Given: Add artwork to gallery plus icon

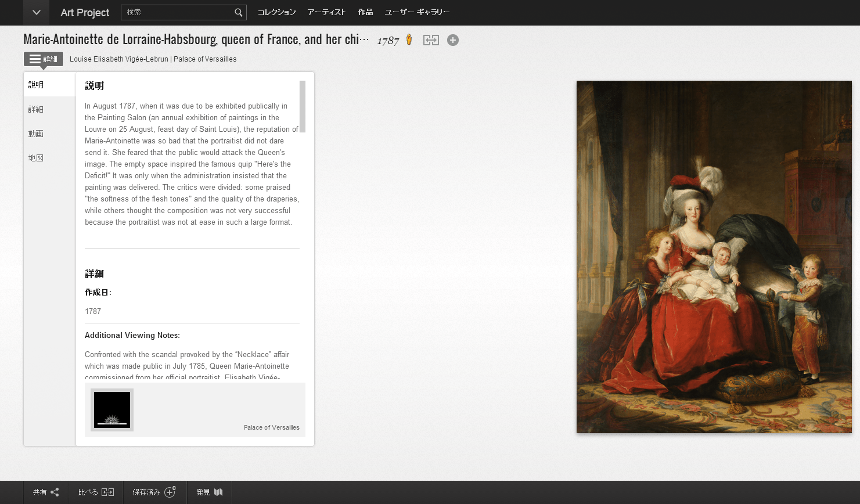Looking at the screenshot, I should coord(453,40).
